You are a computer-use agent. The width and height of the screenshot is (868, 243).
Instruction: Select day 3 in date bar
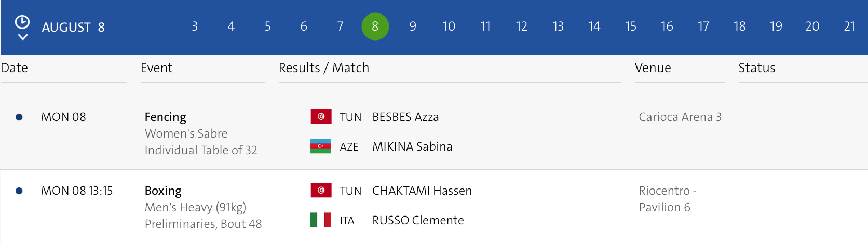click(x=195, y=26)
